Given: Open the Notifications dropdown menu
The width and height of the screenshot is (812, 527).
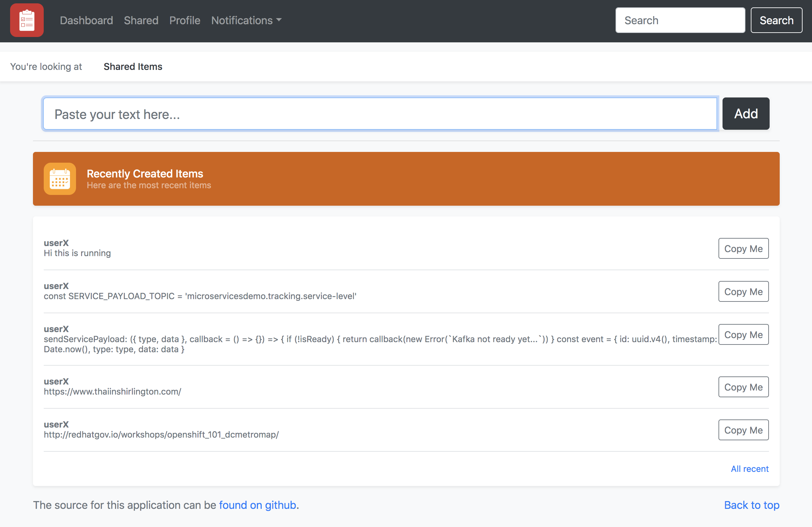Looking at the screenshot, I should (x=246, y=21).
